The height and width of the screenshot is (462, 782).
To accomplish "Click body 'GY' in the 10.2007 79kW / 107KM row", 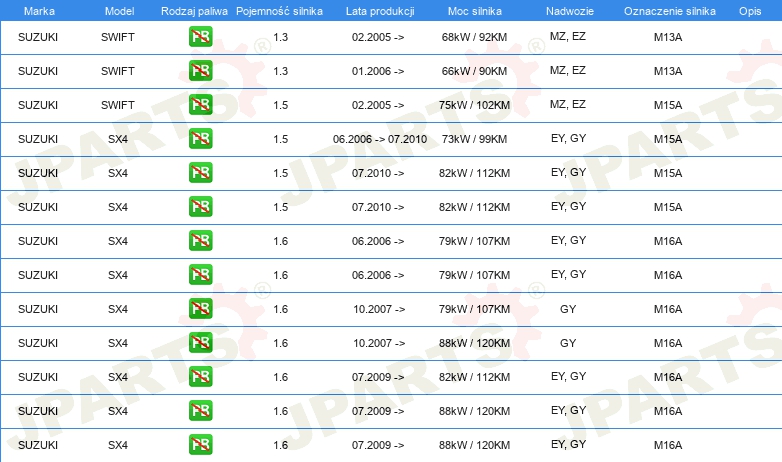I will pos(568,309).
